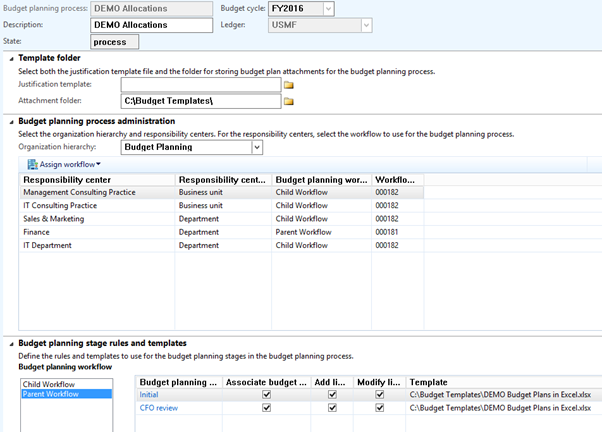Open the Ledger dropdown arrow
Screen dimensions: 602x432
point(367,25)
